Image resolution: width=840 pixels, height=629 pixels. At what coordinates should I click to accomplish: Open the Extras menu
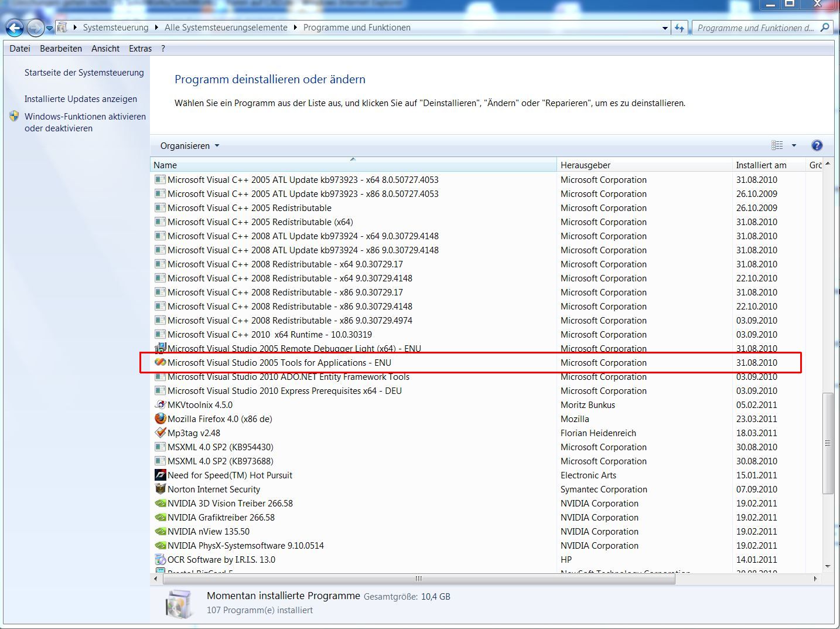140,49
